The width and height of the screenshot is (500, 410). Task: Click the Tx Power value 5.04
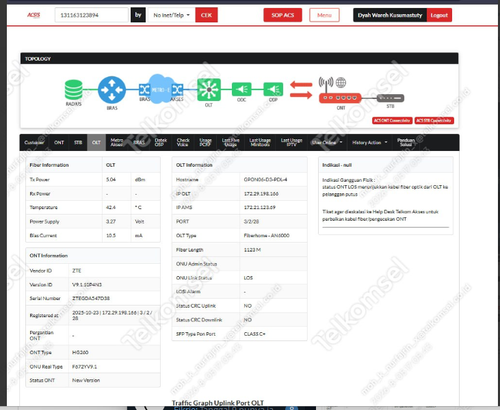coord(111,179)
